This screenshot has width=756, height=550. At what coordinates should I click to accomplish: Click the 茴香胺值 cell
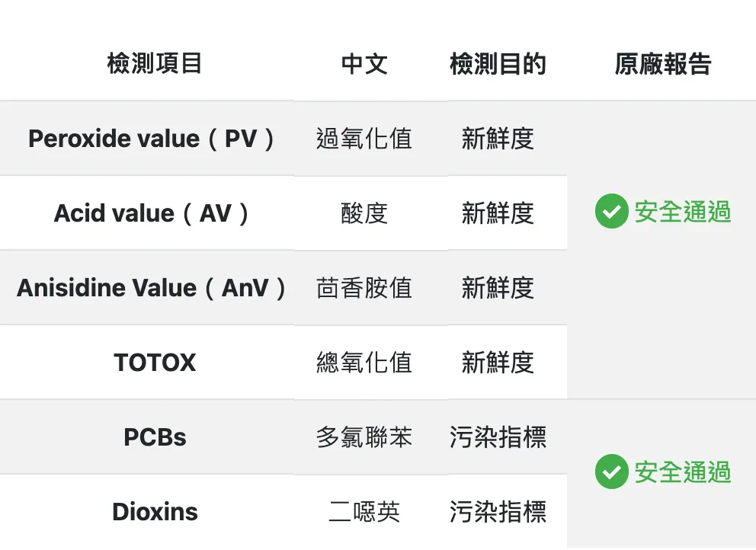click(364, 288)
